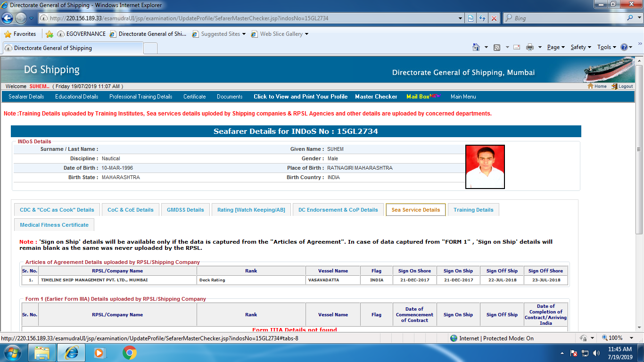Open Google Chrome from the taskbar
644x362 pixels.
pyautogui.click(x=130, y=353)
